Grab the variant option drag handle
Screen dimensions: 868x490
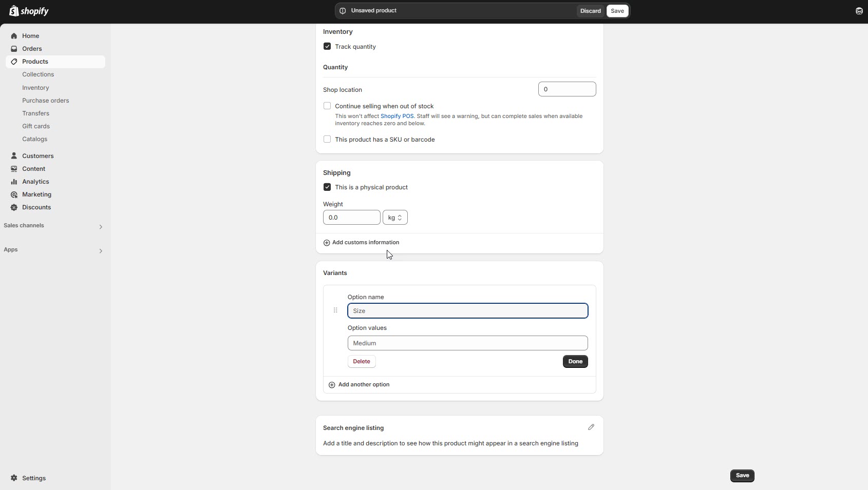click(x=335, y=310)
